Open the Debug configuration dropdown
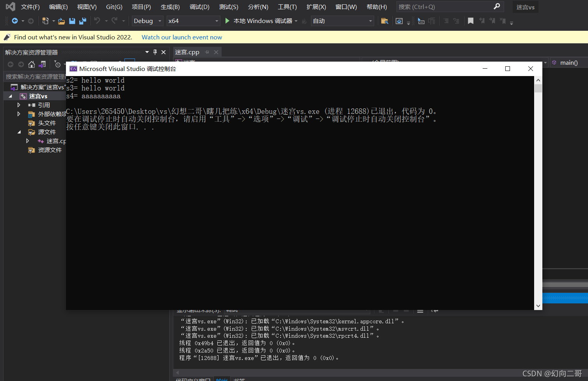Viewport: 588px width, 381px height. click(x=147, y=21)
